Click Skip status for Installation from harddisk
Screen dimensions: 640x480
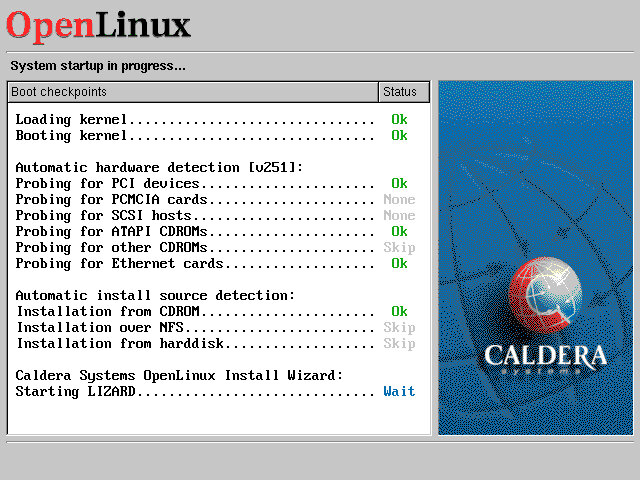pyautogui.click(x=399, y=344)
